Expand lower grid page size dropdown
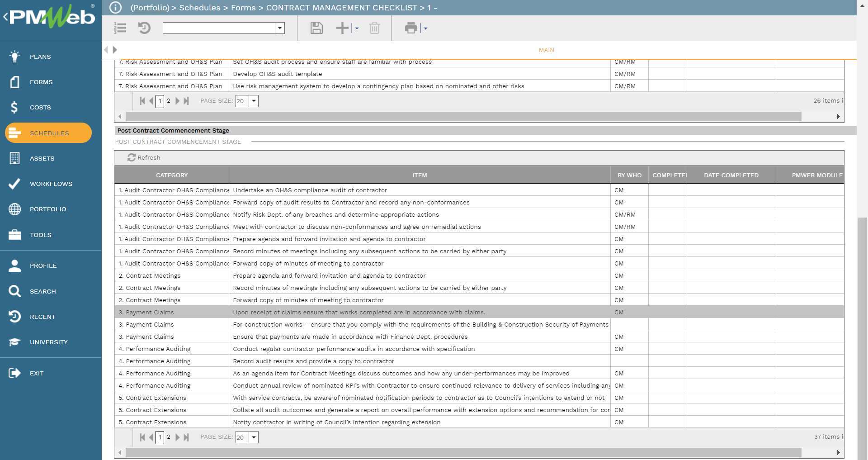868x460 pixels. pos(254,437)
